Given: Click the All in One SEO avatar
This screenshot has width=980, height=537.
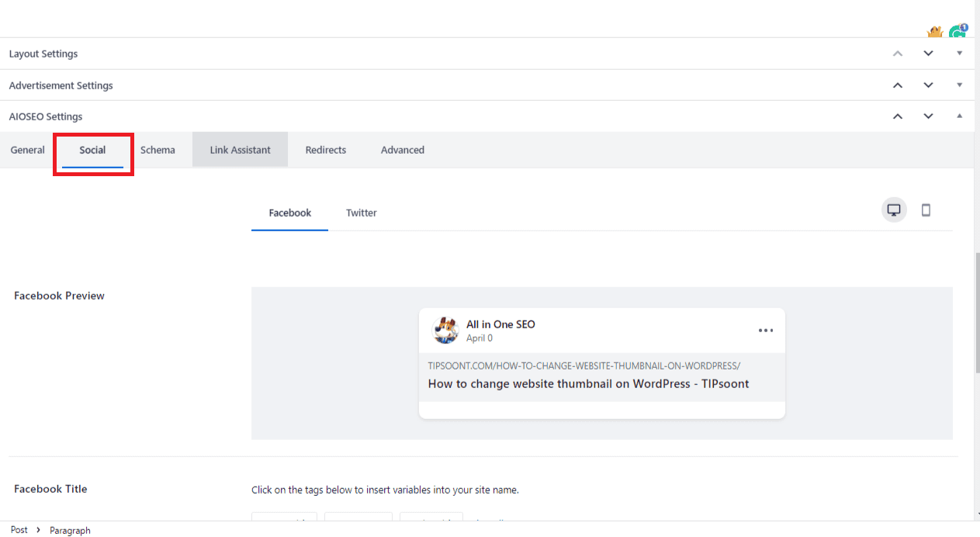Looking at the screenshot, I should (445, 330).
